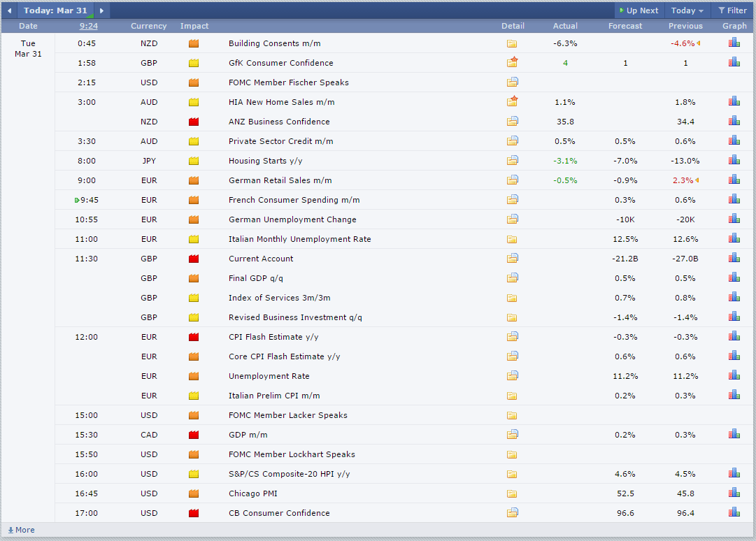Go to next day arrow
The width and height of the screenshot is (756, 541).
(x=101, y=10)
